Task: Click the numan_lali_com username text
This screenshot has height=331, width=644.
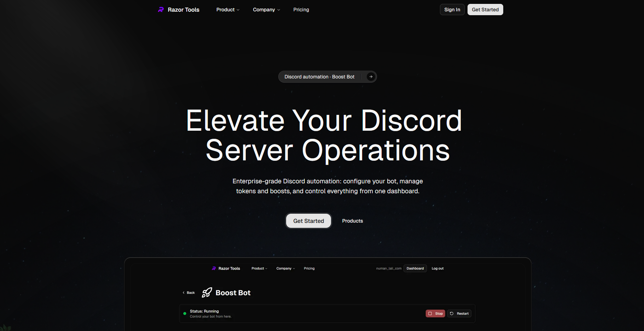Action: click(x=389, y=268)
